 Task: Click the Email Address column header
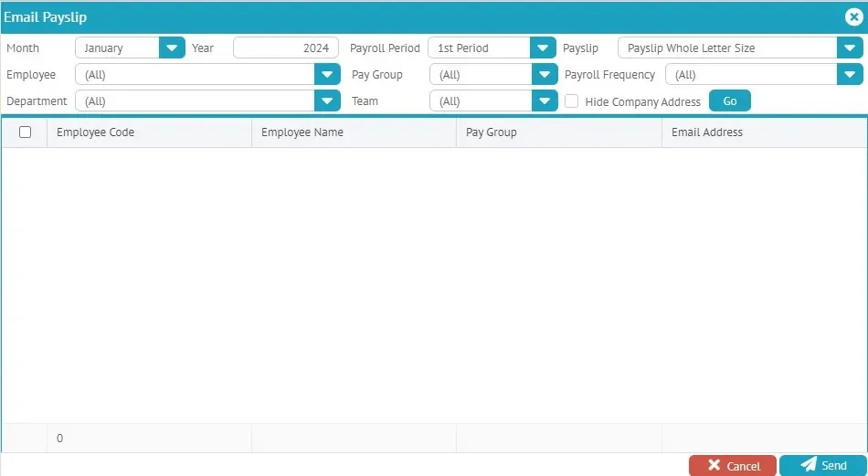765,132
